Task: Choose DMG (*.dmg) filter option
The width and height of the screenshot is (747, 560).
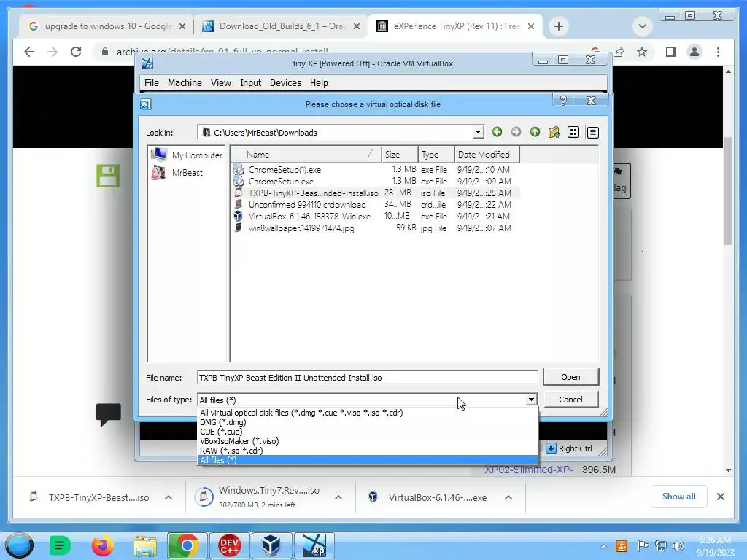Action: click(368, 422)
